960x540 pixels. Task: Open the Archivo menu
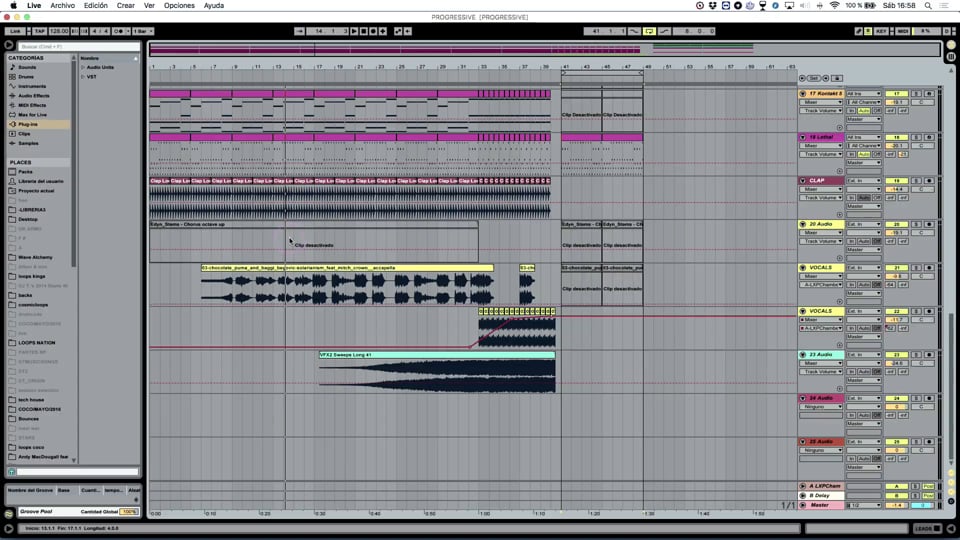pos(62,6)
